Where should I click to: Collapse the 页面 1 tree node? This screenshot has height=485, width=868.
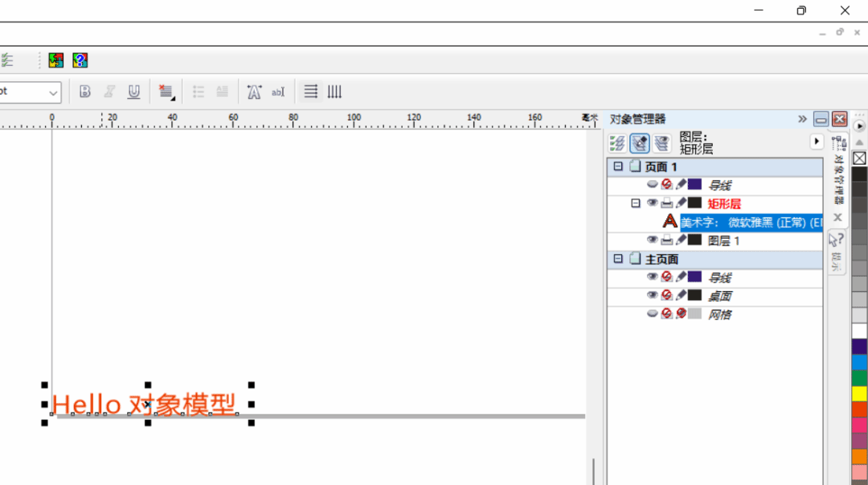618,166
